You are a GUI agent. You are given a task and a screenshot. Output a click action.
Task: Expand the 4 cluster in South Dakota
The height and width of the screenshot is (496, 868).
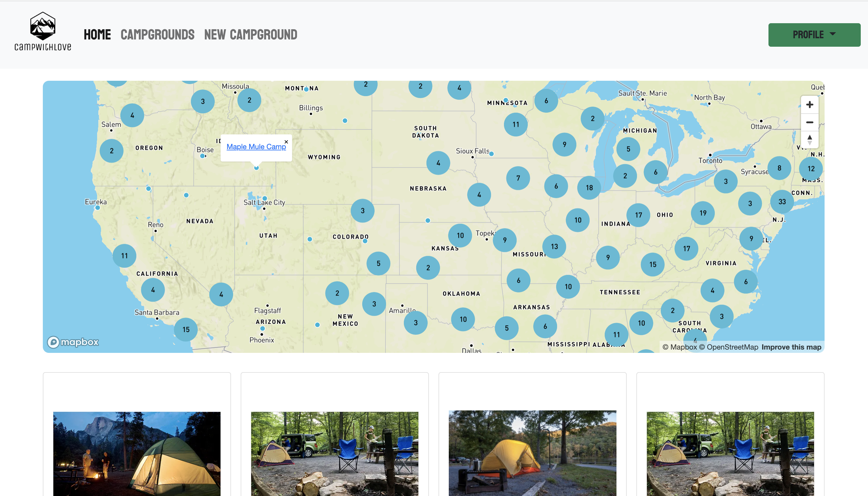pyautogui.click(x=439, y=163)
